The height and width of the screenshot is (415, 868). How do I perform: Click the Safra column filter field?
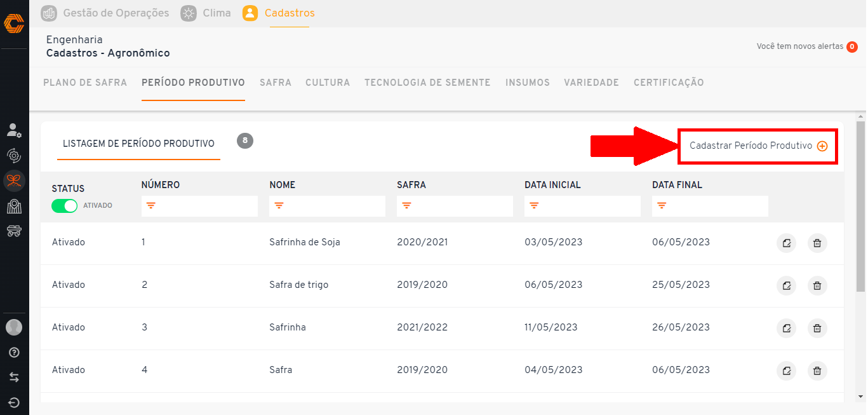coord(455,206)
